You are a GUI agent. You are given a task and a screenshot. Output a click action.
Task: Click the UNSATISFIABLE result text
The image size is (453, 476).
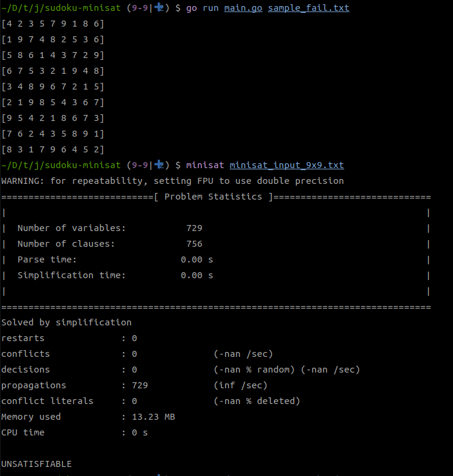point(36,464)
